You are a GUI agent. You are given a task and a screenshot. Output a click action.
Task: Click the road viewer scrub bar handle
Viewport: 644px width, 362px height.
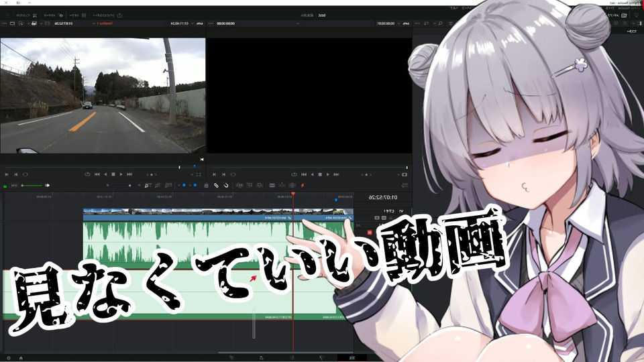[x=180, y=167]
